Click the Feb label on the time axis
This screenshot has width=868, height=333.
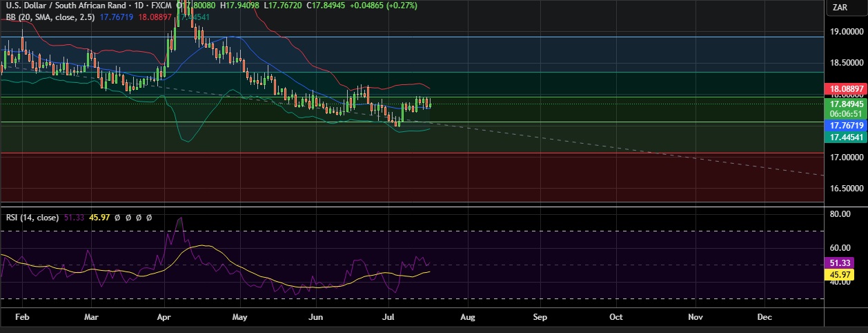(21, 317)
